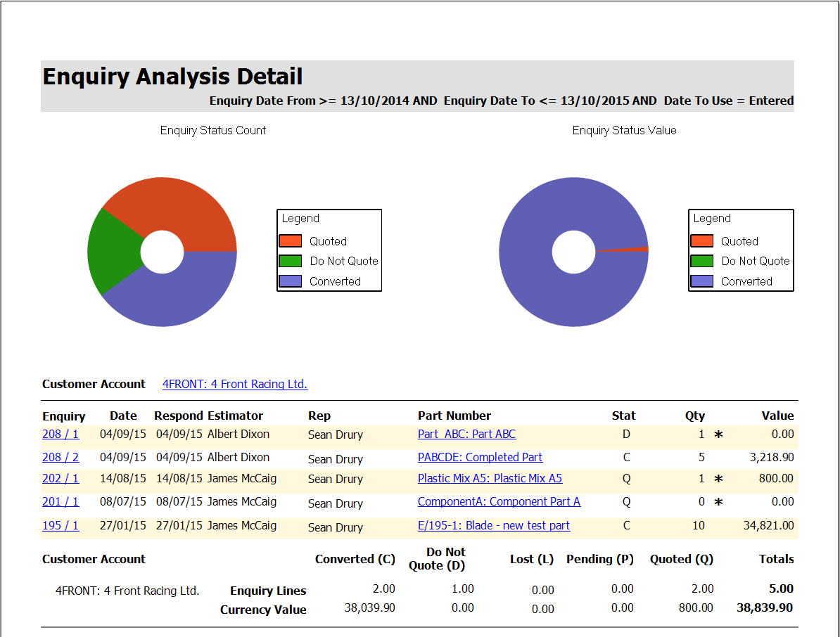The image size is (840, 637).
Task: Click Do Not Quote swatch in Status Count legend
Action: tap(290, 261)
